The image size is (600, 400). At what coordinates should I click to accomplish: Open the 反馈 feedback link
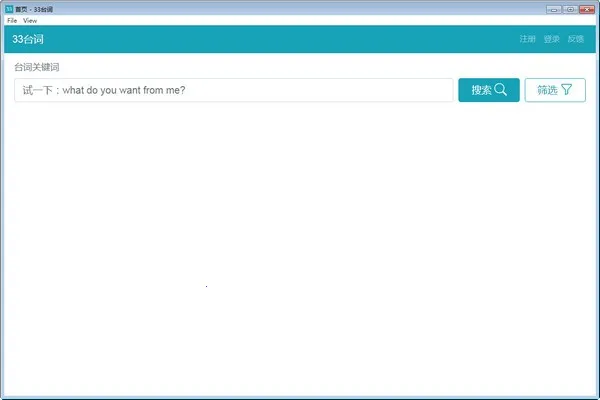(575, 40)
